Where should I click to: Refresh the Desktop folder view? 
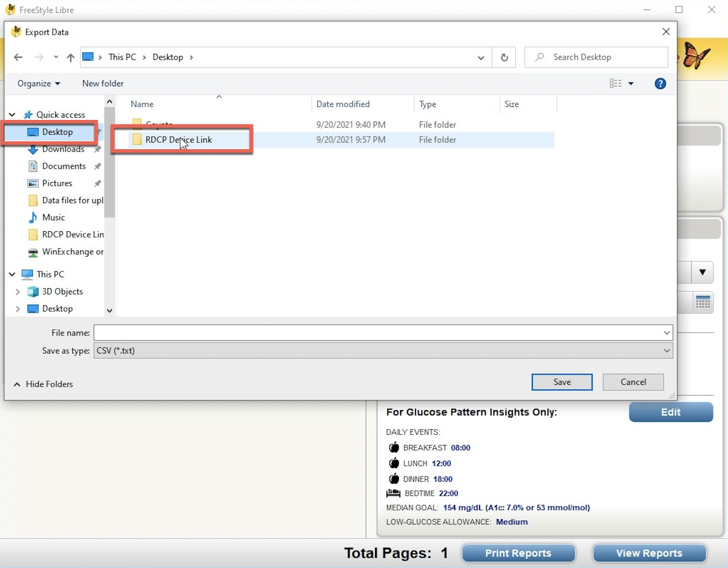tap(504, 57)
